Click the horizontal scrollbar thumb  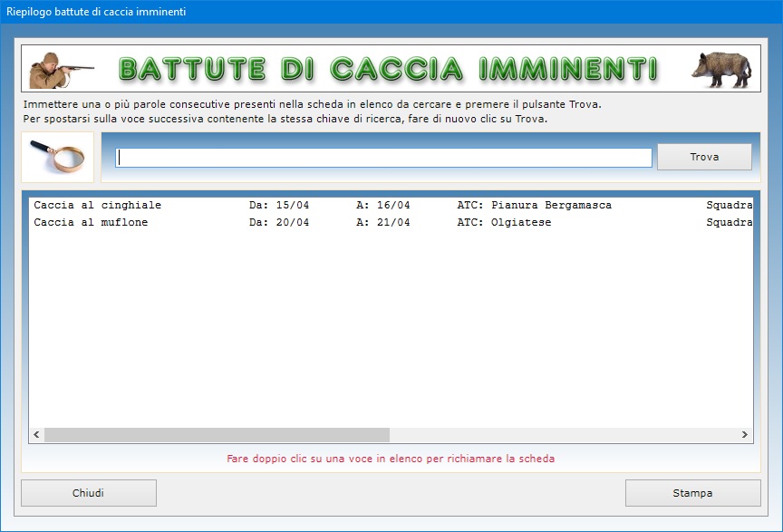click(x=217, y=435)
